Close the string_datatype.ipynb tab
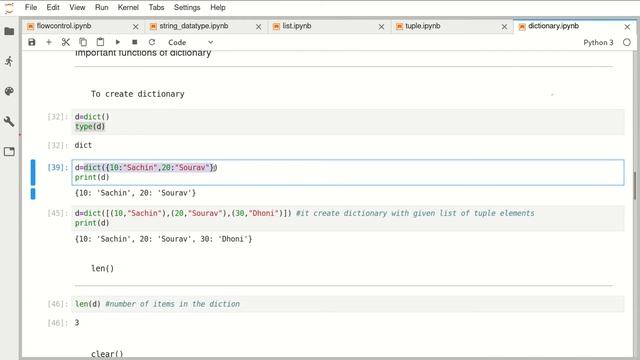640x360 pixels. pos(258,27)
